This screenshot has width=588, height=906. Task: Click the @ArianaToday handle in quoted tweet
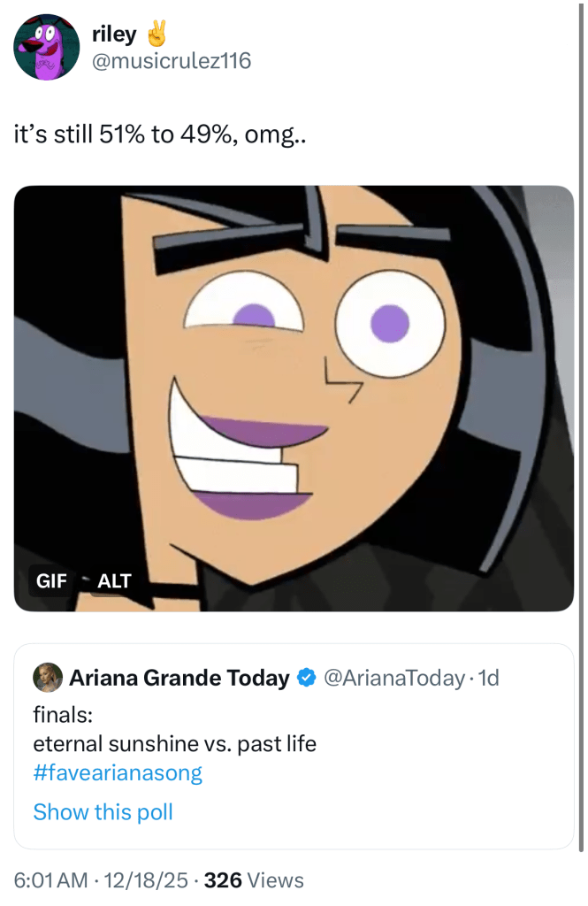point(393,679)
